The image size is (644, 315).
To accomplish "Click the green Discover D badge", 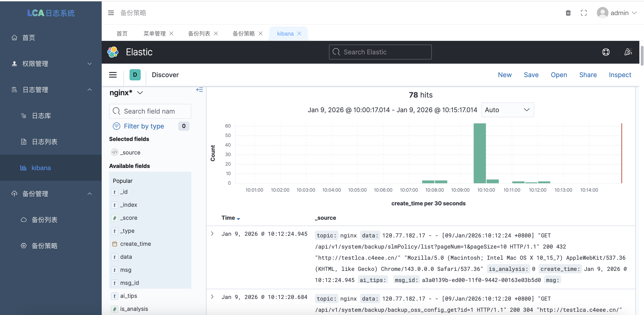I will tap(135, 75).
